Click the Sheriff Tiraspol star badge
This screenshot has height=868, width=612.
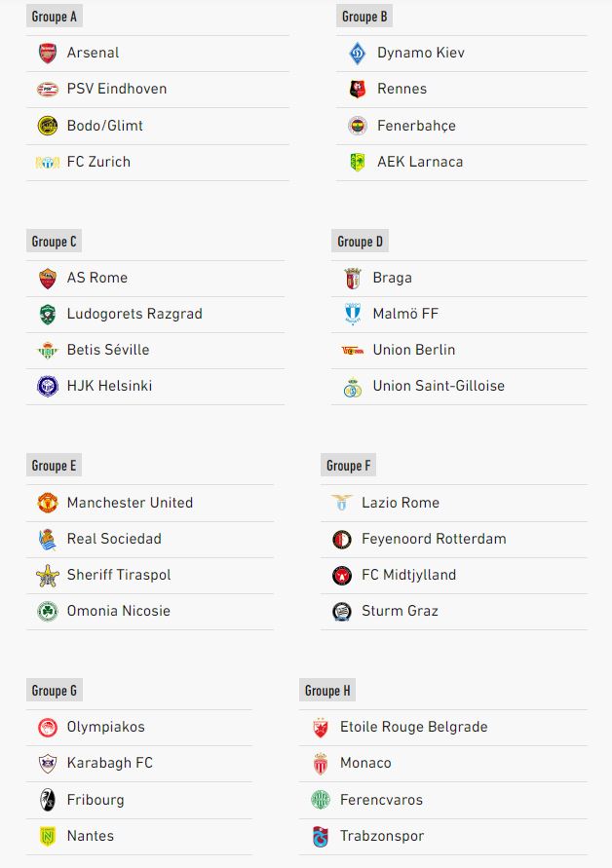tap(48, 575)
